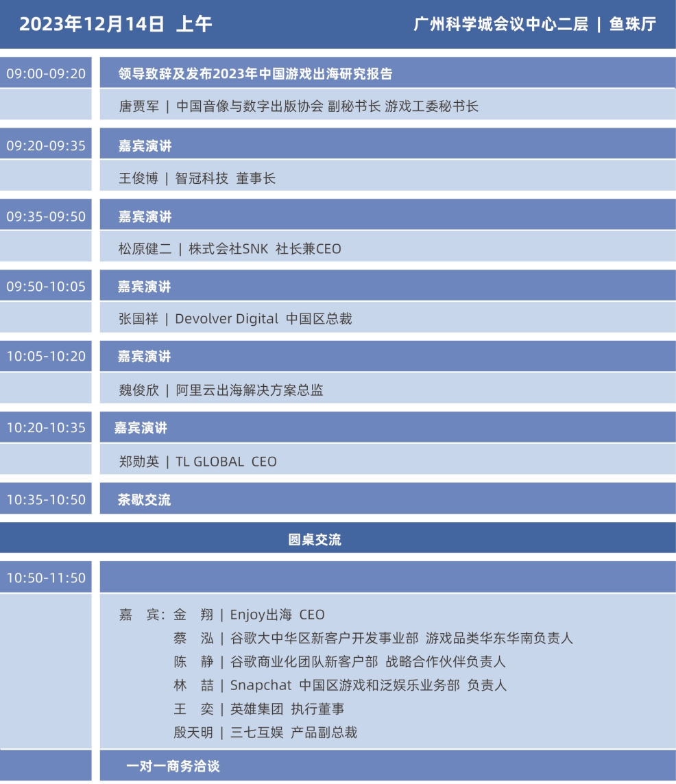Select the 10:35-10:50 time slot
The image size is (676, 784).
46,499
